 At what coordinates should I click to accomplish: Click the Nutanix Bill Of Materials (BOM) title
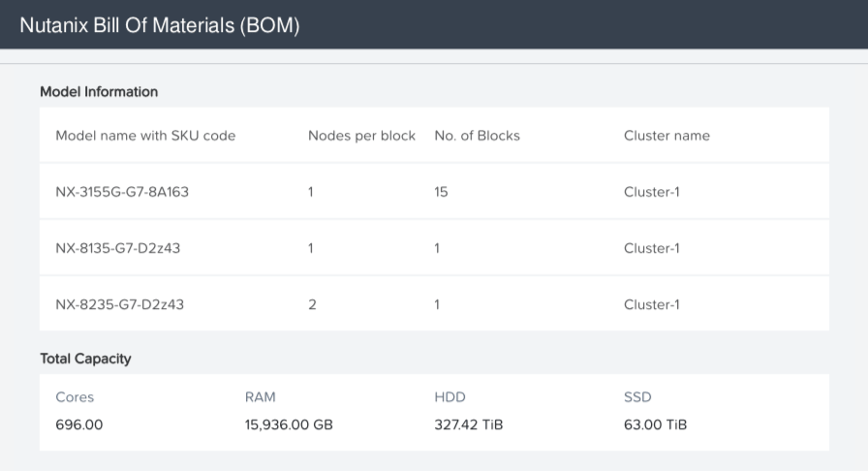click(x=160, y=26)
